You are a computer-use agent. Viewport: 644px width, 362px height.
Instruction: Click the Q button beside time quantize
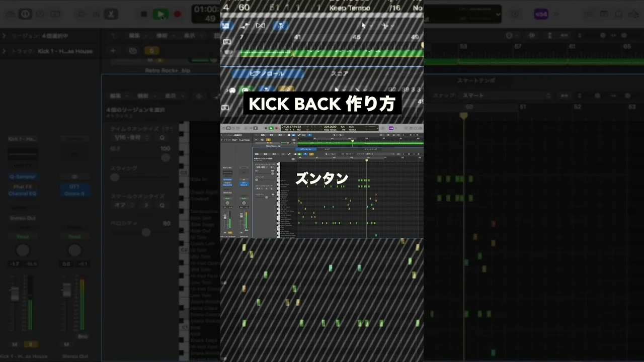[x=162, y=137]
